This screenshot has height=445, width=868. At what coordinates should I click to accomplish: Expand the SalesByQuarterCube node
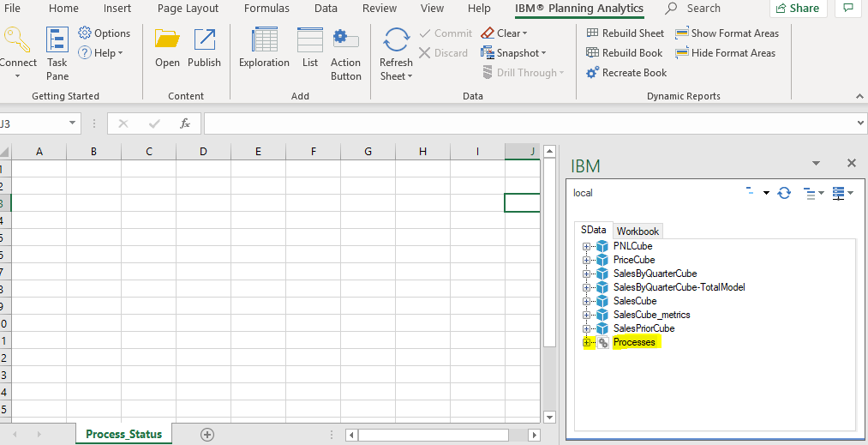coord(586,274)
